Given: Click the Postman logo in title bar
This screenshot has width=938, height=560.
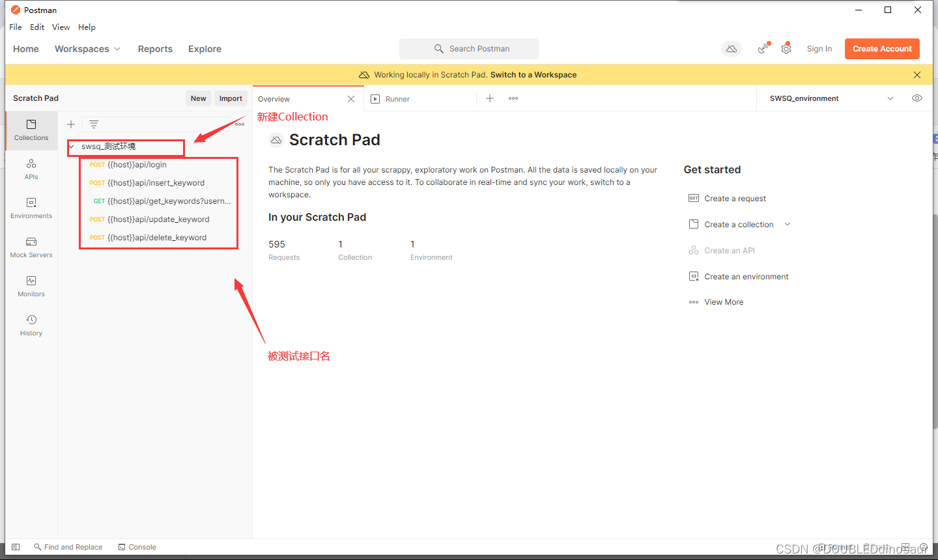Looking at the screenshot, I should [16, 10].
